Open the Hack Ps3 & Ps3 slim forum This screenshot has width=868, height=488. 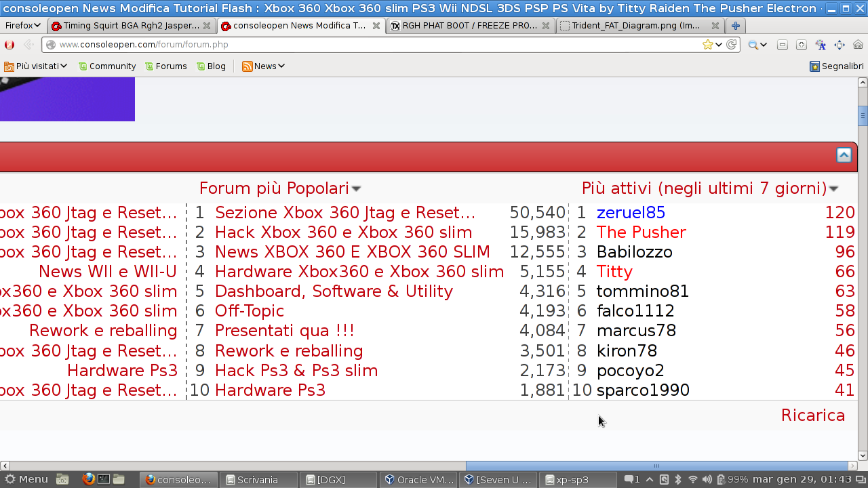pyautogui.click(x=296, y=371)
